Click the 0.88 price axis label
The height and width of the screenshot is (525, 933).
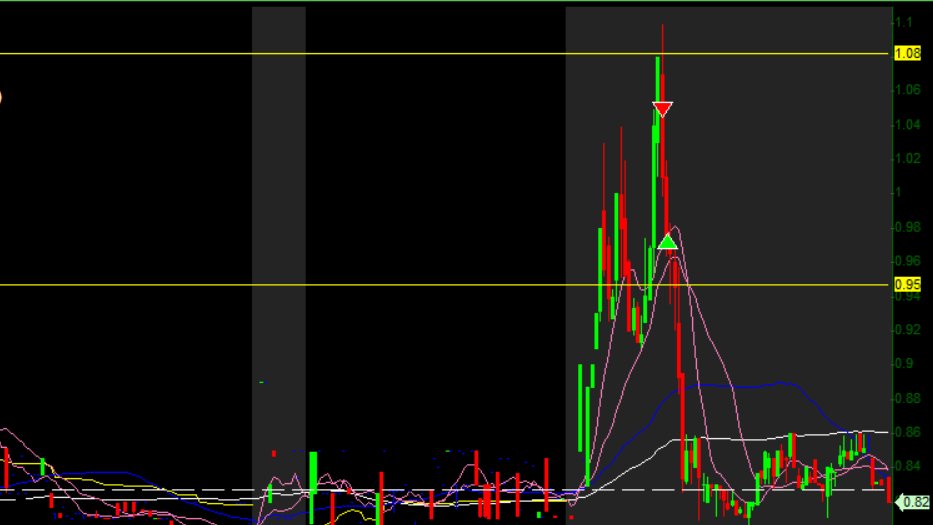(x=908, y=398)
